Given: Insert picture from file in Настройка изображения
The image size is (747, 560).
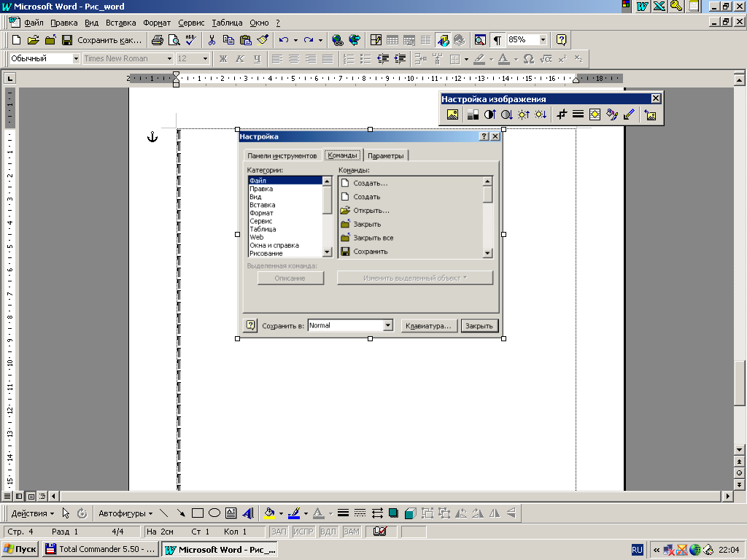Looking at the screenshot, I should pos(452,114).
